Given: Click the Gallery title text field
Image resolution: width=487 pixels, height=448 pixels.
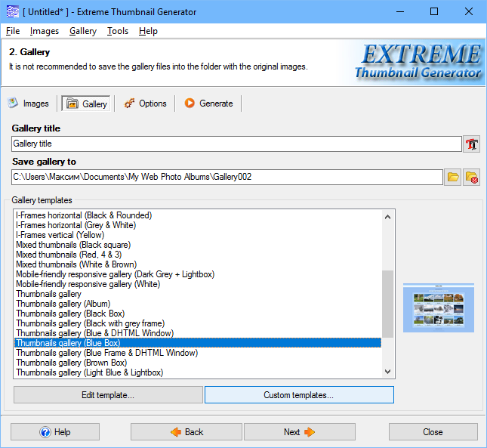Looking at the screenshot, I should [236, 144].
